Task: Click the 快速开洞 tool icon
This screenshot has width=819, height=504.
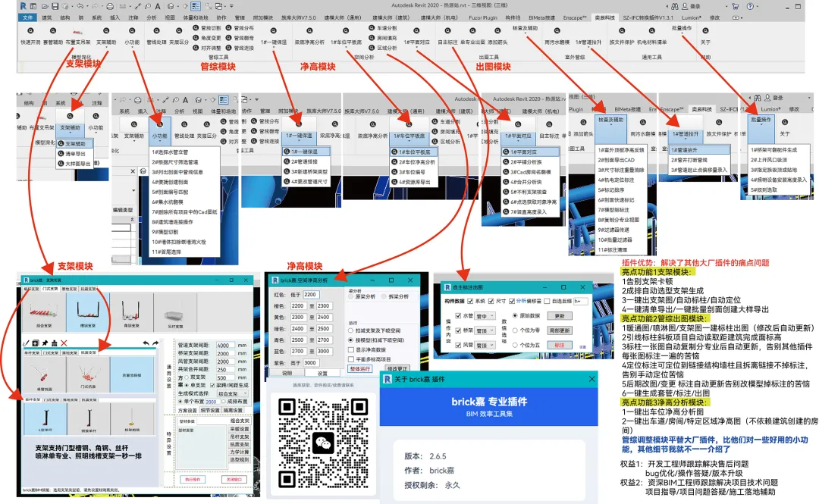Action: tap(30, 31)
